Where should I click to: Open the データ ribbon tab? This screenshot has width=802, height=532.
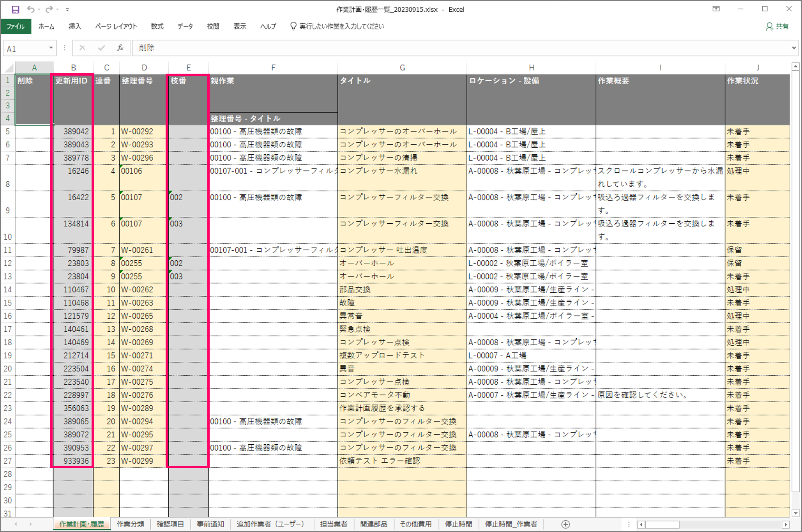tap(185, 27)
